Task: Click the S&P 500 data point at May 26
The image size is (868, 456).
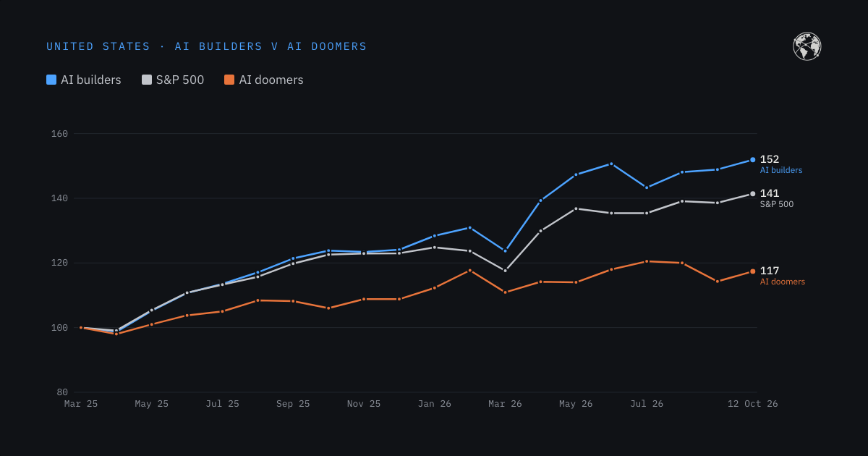Action: click(x=576, y=208)
